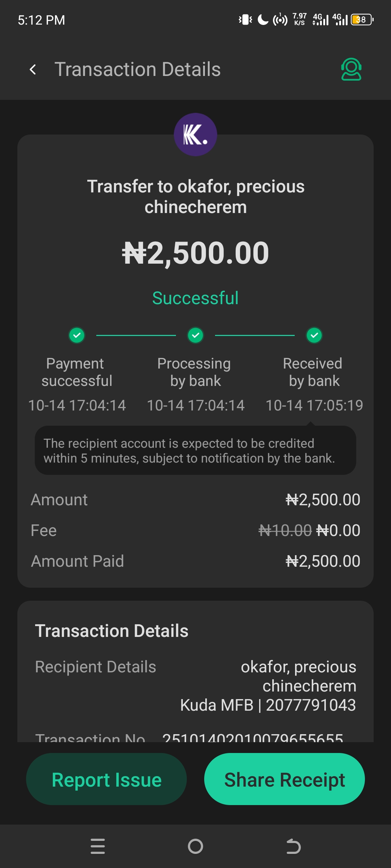Tap the Successful status text
This screenshot has height=868, width=391.
(x=195, y=298)
